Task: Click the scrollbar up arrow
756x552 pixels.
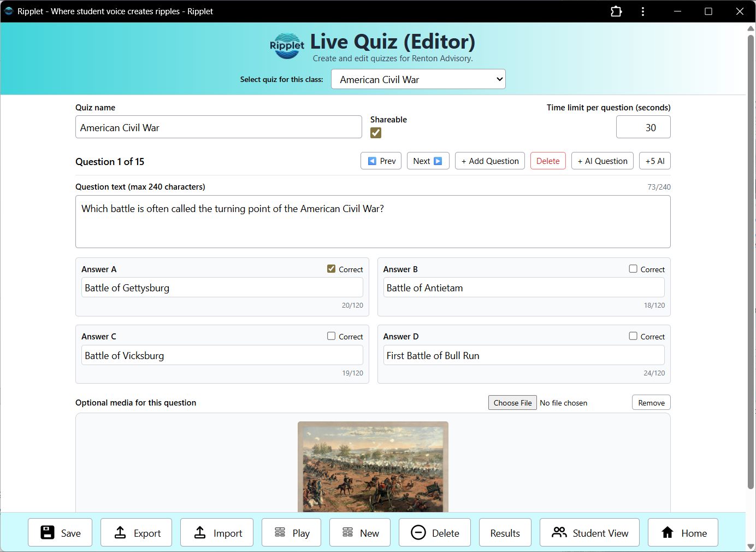Action: coord(751,29)
